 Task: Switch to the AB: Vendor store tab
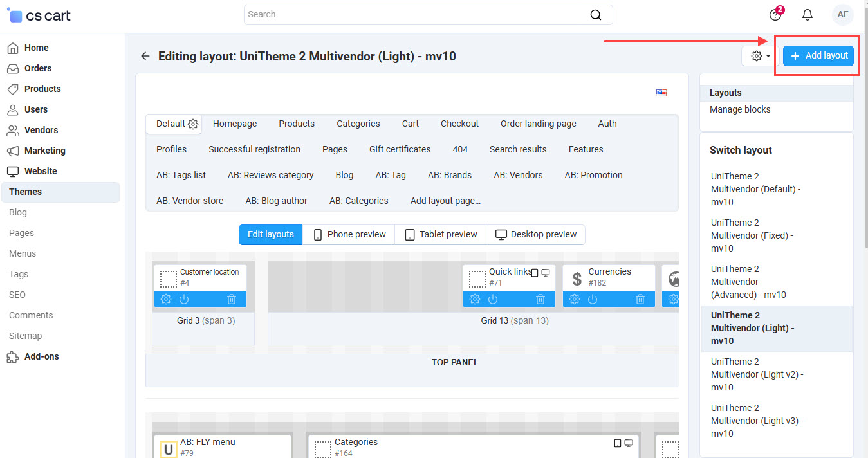click(190, 201)
